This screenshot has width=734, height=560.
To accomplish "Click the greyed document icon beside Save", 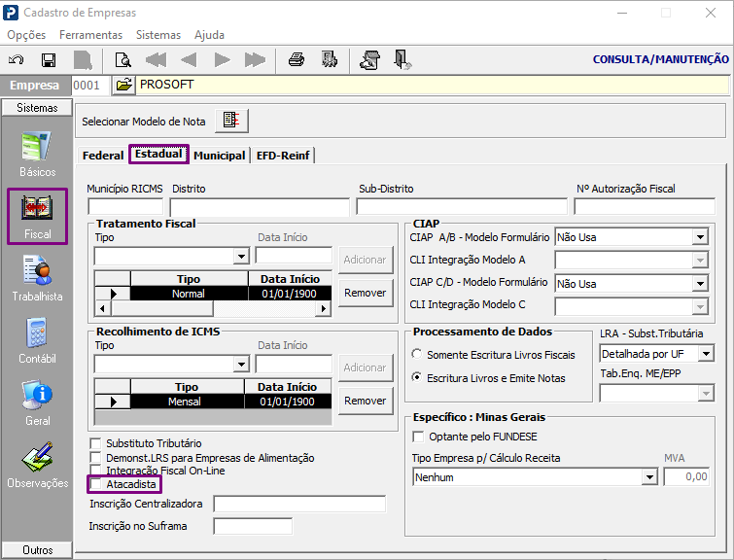I will click(83, 60).
